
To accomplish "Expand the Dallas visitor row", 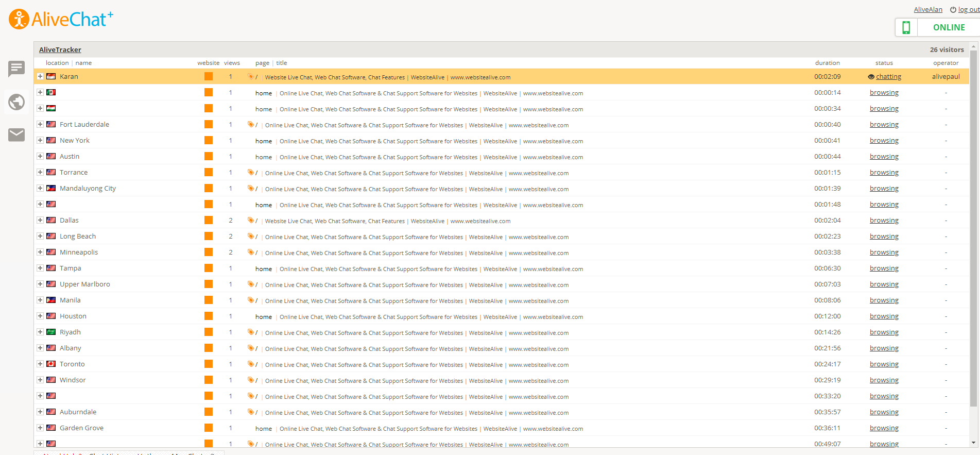I will click(x=40, y=220).
